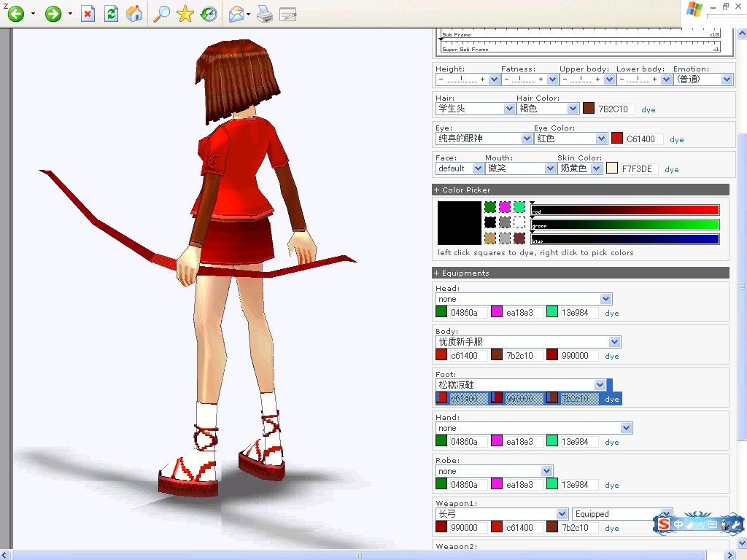Open the Mail envelope icon

point(236,15)
